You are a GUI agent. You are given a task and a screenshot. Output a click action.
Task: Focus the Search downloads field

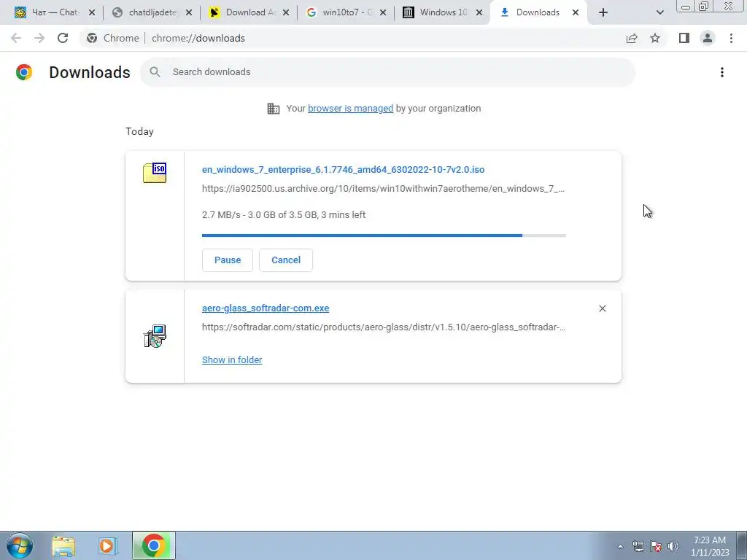pyautogui.click(x=388, y=72)
